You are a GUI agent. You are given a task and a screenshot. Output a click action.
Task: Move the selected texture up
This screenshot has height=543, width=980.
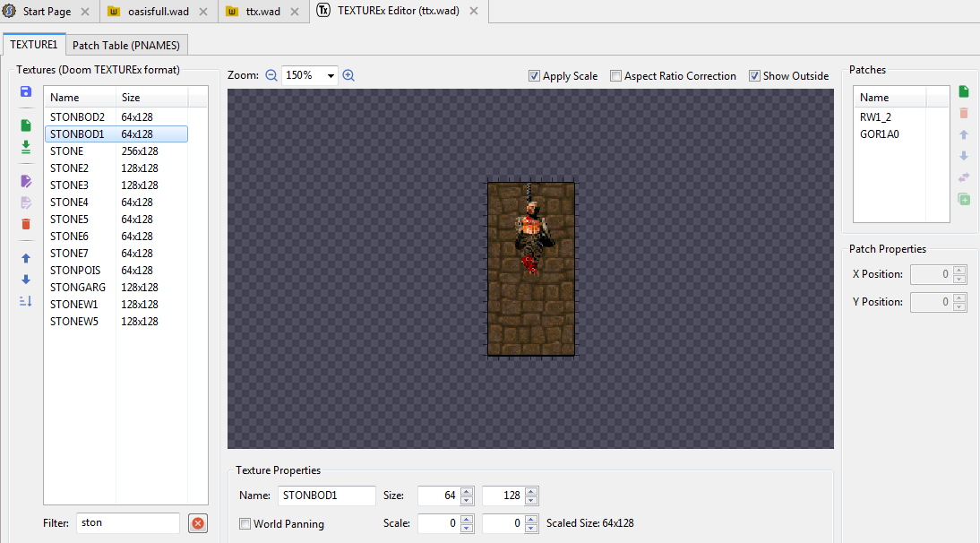click(x=26, y=258)
